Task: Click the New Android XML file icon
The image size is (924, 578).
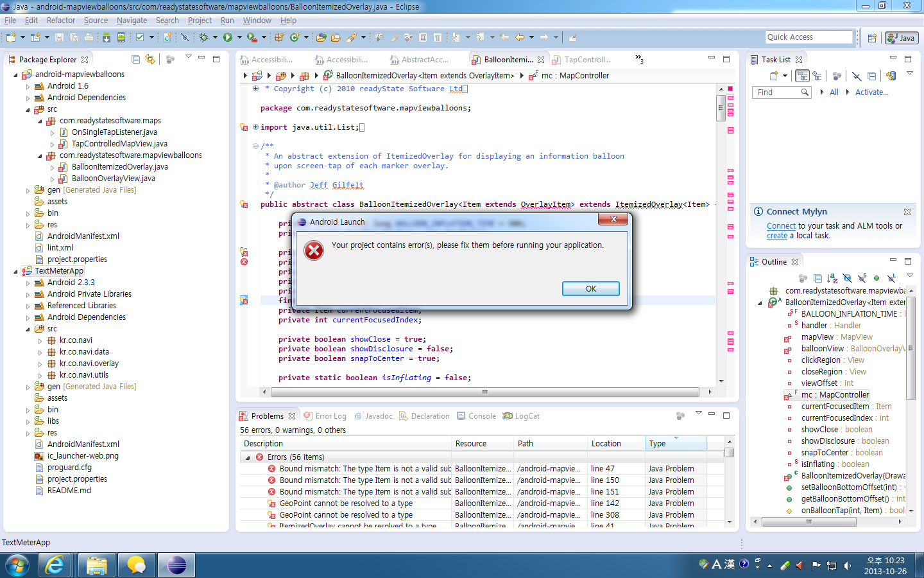Action: pos(167,37)
